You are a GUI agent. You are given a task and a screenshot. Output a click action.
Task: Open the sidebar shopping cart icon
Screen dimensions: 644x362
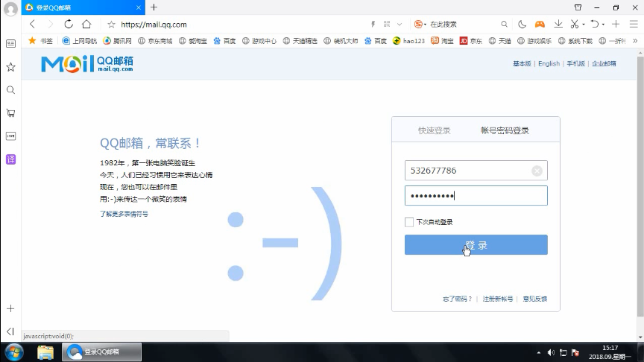click(10, 113)
